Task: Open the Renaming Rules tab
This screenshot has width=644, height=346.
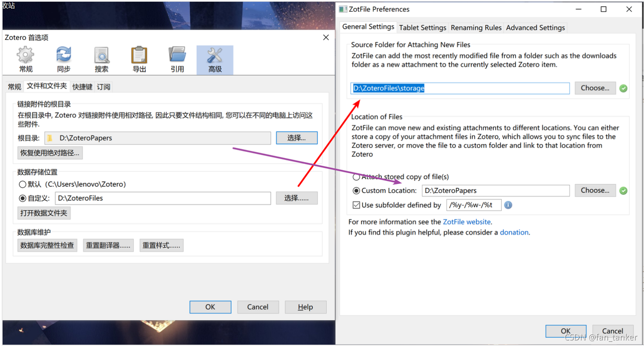Action: tap(476, 28)
